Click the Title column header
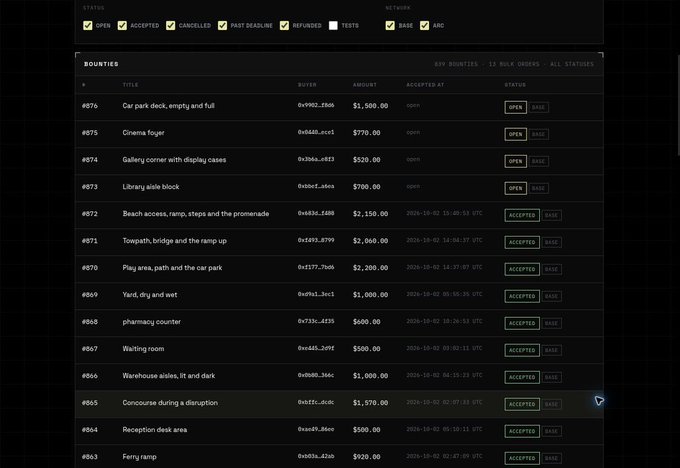Screen dimensions: 680x468 (130, 85)
